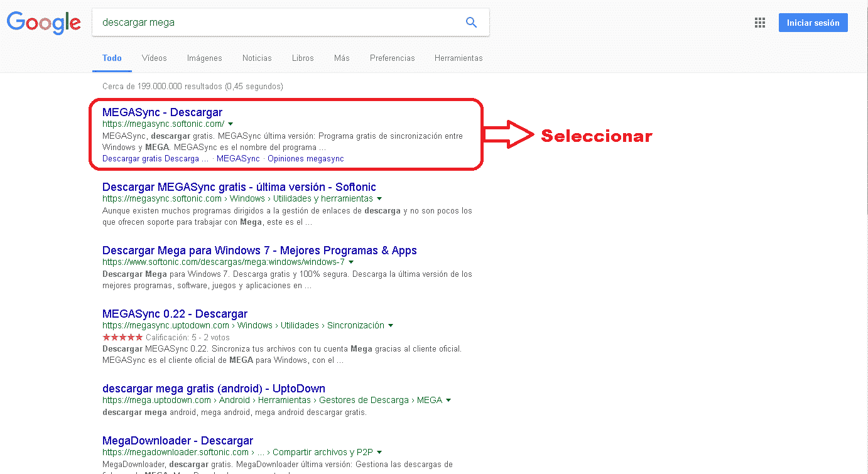Open the Libros tab
The height and width of the screenshot is (474, 868).
tap(303, 58)
